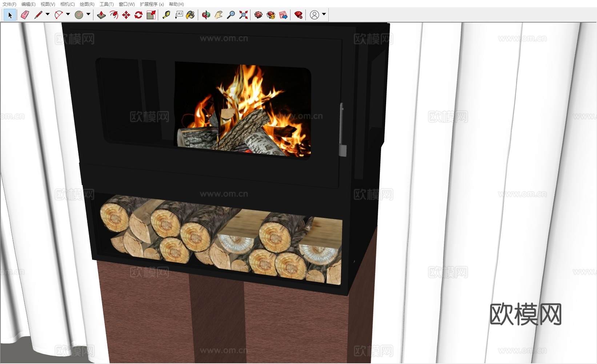Select the pink Eraser tool
597x364 pixels.
(25, 15)
